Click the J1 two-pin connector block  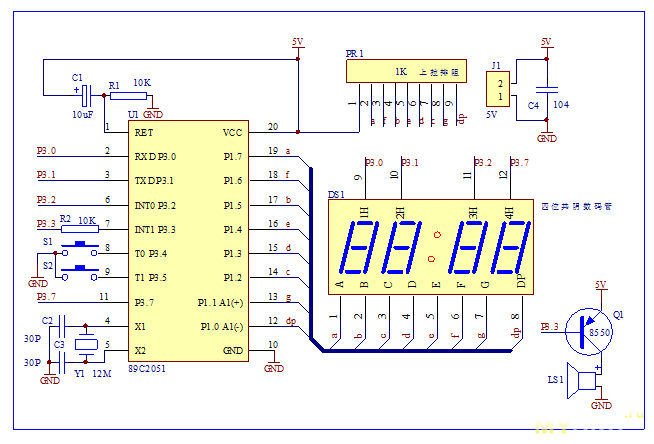(498, 89)
